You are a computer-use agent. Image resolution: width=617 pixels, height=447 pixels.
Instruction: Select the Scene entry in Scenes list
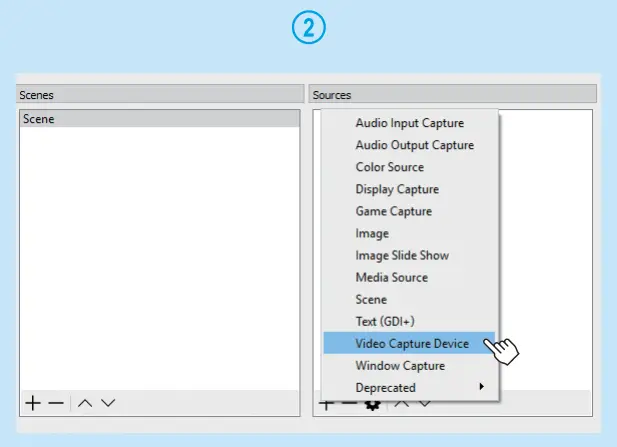point(159,119)
